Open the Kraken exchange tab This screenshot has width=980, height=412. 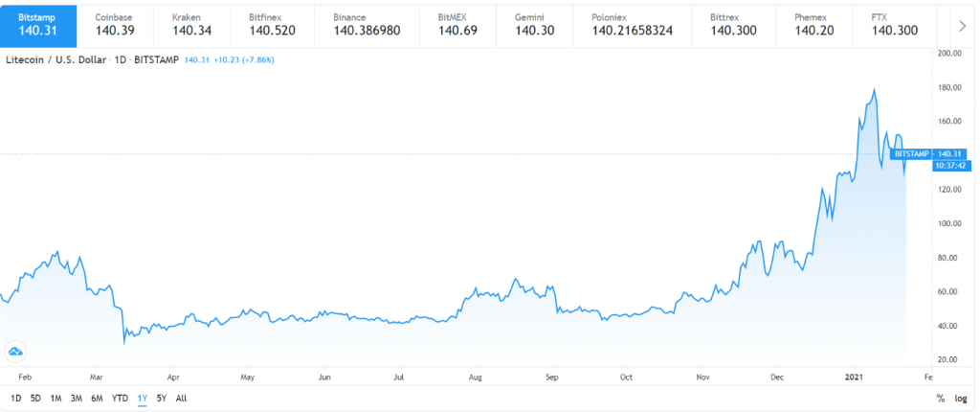point(192,24)
